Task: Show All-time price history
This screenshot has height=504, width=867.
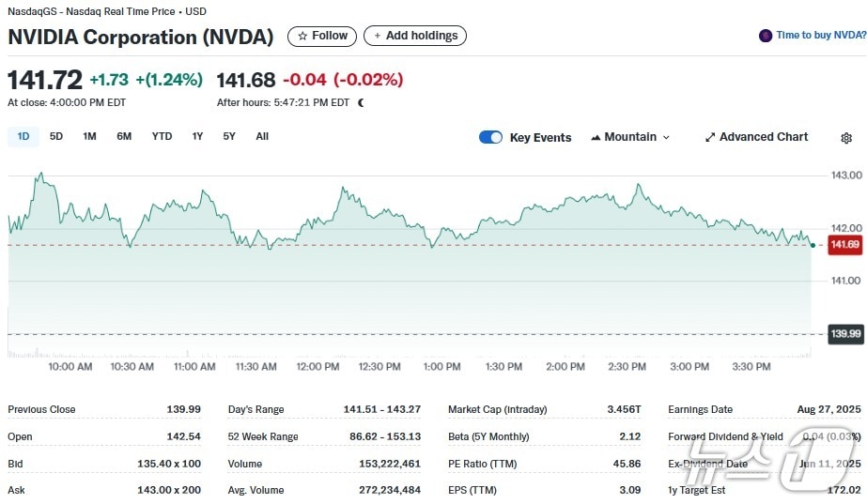Action: [x=262, y=137]
